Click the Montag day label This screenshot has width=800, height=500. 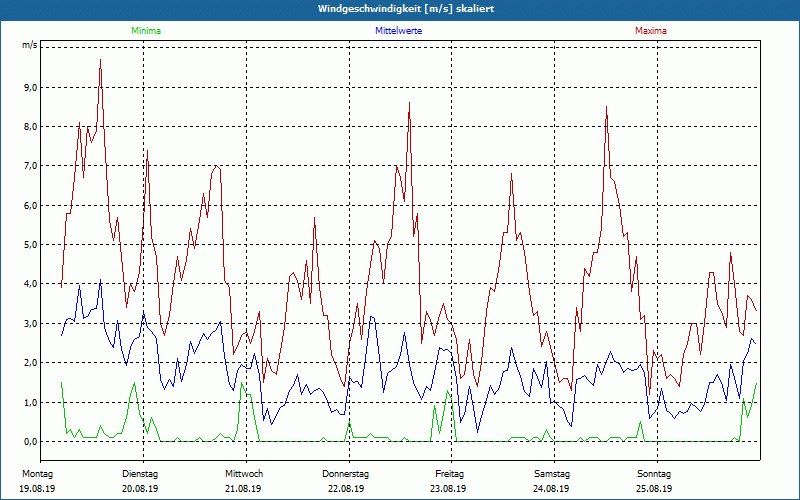point(38,474)
